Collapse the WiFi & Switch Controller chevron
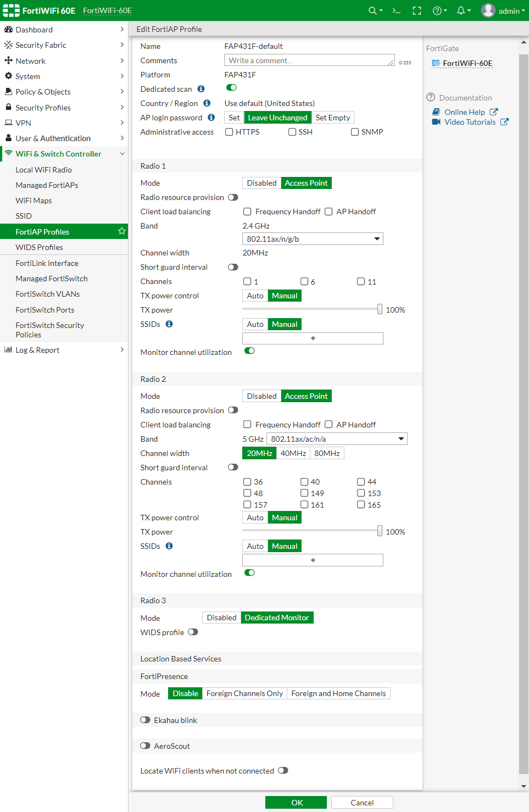 tap(122, 153)
